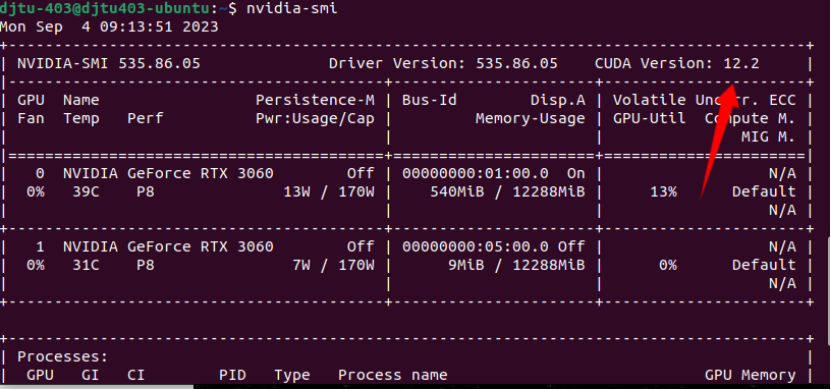Click the Persistence-M column header
The image size is (831, 390).
coord(315,101)
